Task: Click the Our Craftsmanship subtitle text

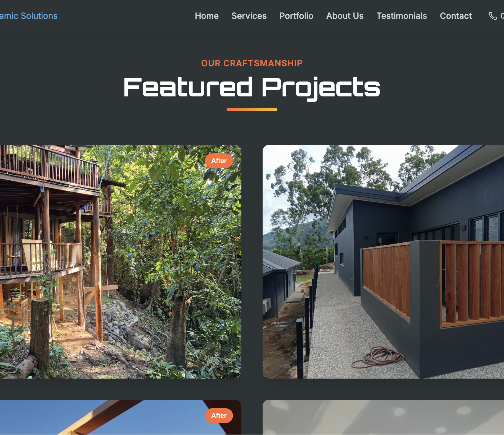Action: click(252, 63)
